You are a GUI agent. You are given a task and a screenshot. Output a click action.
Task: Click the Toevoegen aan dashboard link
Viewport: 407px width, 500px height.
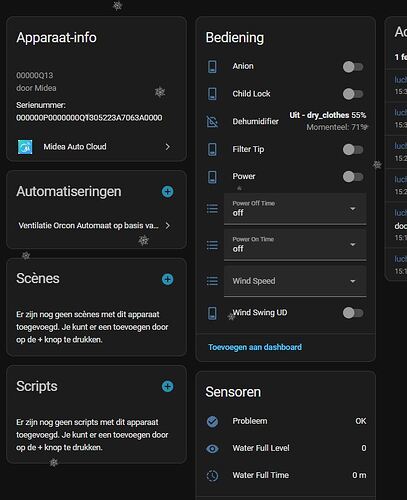pyautogui.click(x=255, y=347)
